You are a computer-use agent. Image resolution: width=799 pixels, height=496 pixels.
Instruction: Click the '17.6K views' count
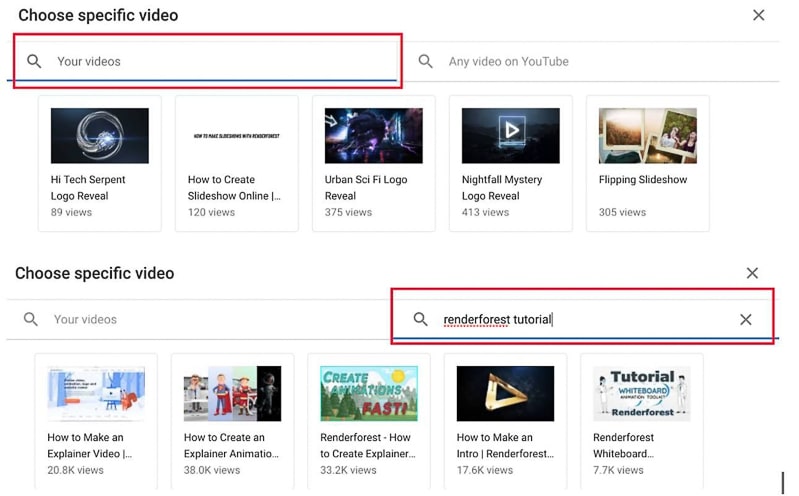click(x=485, y=471)
